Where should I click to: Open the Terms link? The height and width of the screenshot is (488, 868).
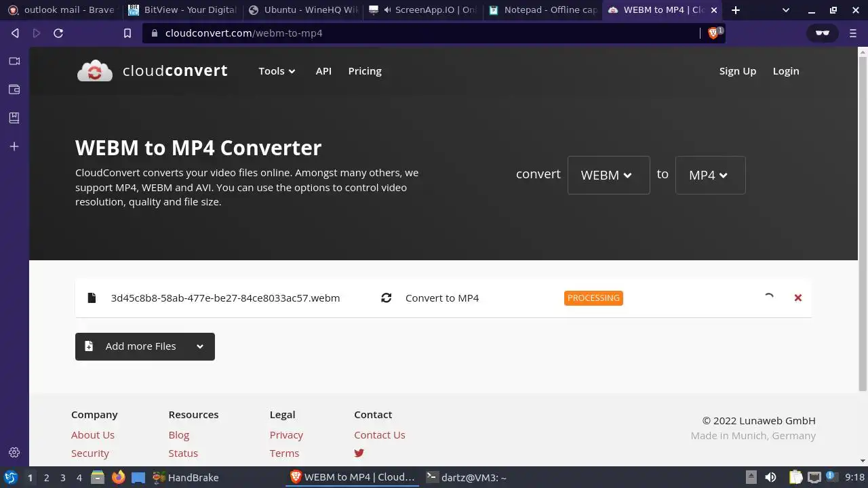click(284, 453)
